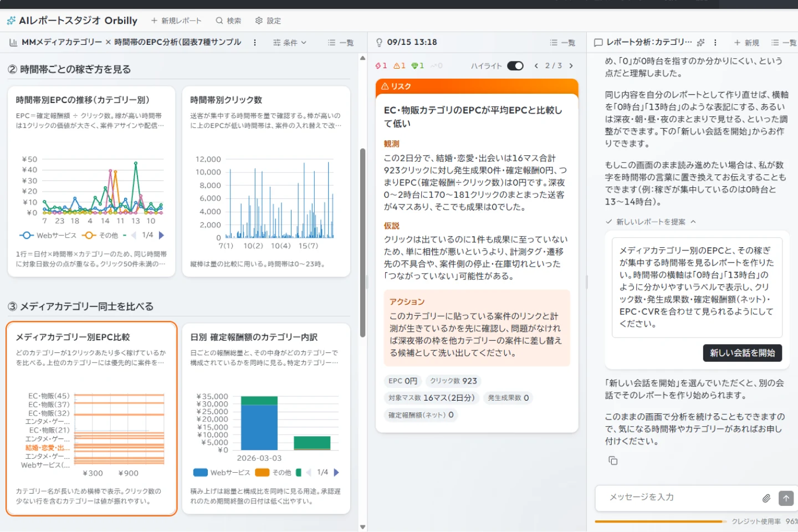Screen dimensions: 798x532
Task: Create a new report with 新規レポート
Action: pyautogui.click(x=176, y=21)
